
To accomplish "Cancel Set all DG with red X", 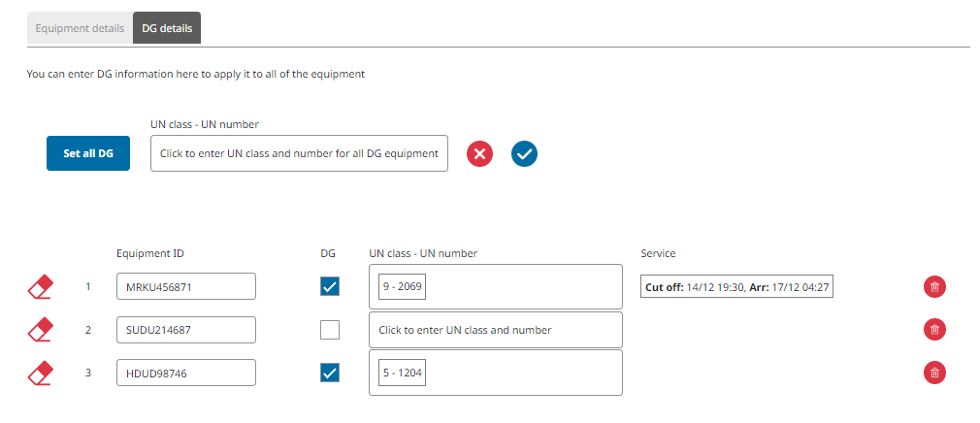I will 480,153.
